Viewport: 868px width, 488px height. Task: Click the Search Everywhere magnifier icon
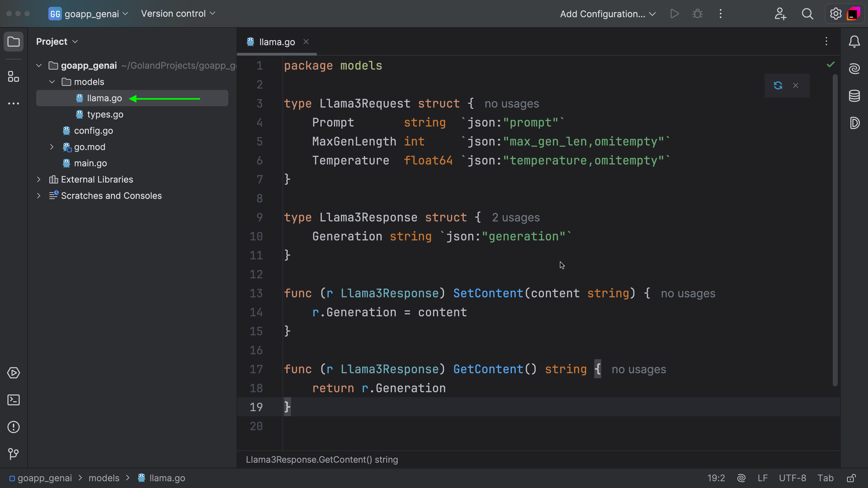807,14
